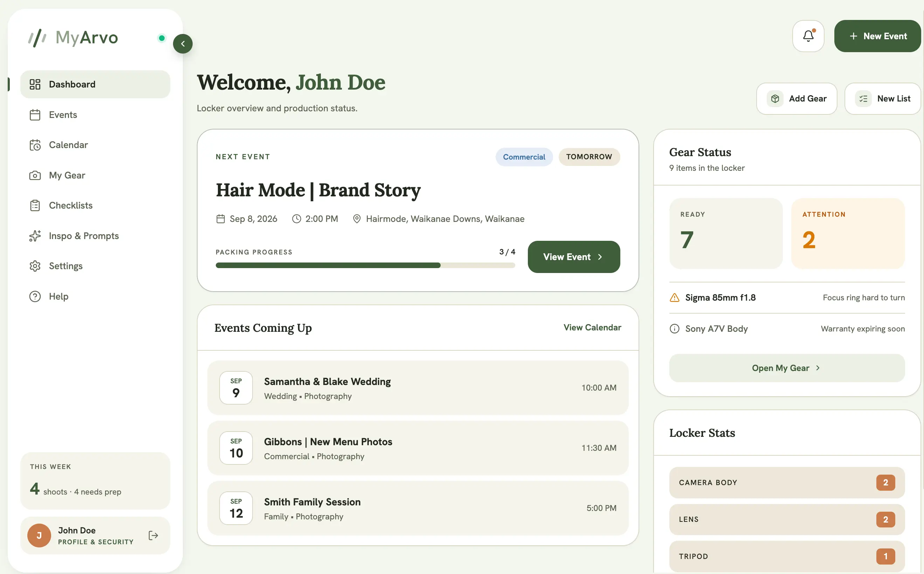Click the SEP 9 date tile
The width and height of the screenshot is (924, 574).
[236, 388]
